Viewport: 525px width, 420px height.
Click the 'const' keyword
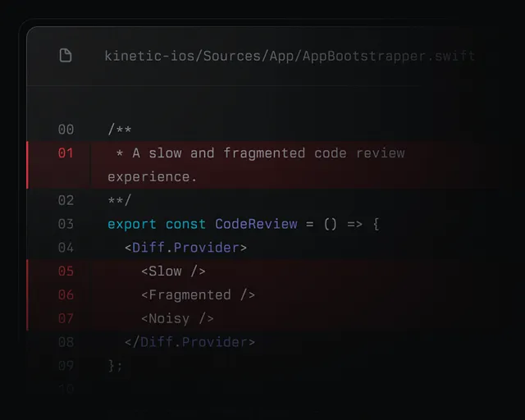click(x=185, y=224)
